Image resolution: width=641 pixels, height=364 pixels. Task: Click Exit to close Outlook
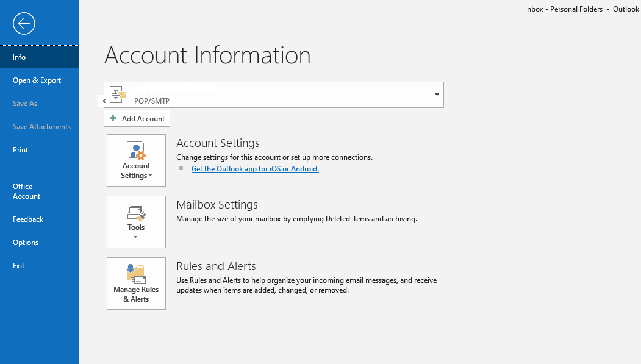tap(19, 266)
